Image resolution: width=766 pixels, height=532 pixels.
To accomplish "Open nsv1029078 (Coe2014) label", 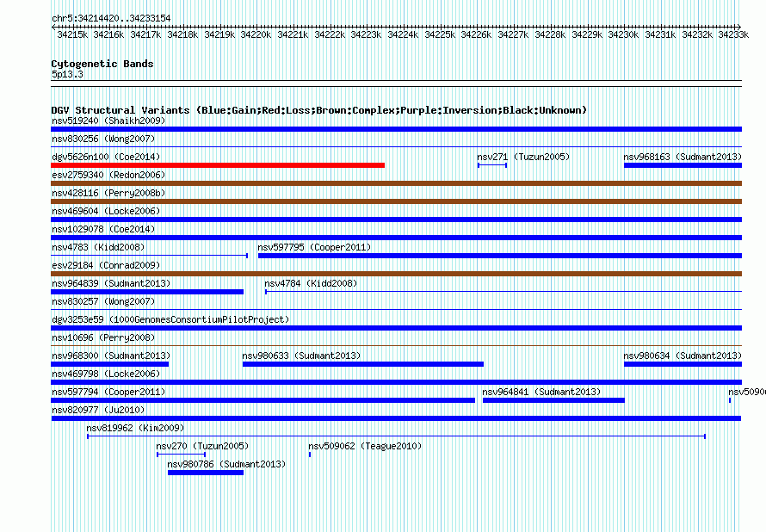I will 103,229.
